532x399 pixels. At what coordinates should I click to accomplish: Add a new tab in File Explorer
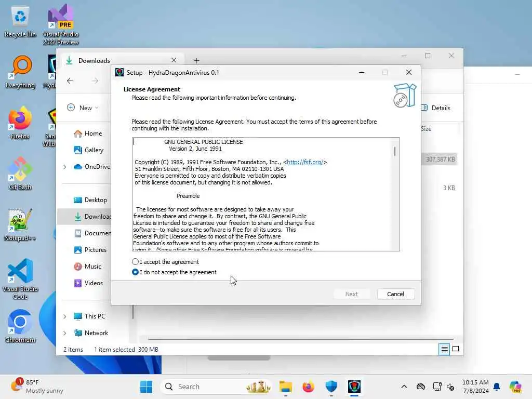tap(196, 60)
